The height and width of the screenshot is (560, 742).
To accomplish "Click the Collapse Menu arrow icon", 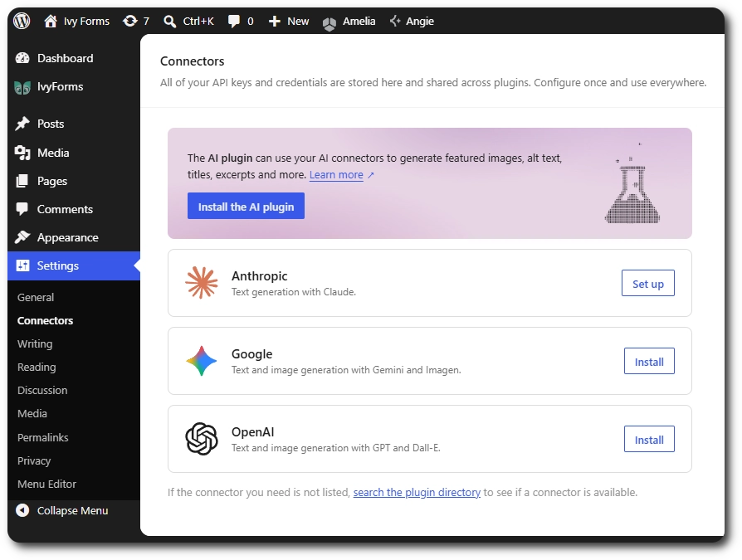I will (22, 510).
